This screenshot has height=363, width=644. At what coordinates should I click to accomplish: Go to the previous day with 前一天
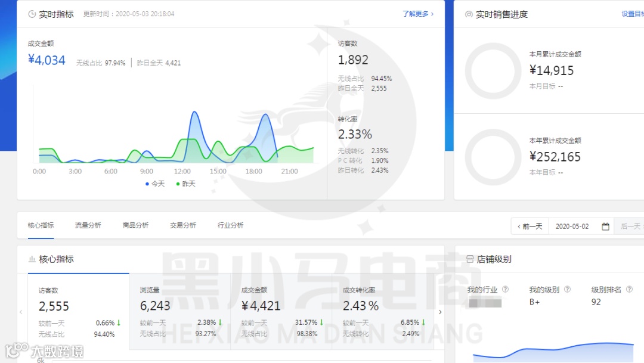coord(530,227)
